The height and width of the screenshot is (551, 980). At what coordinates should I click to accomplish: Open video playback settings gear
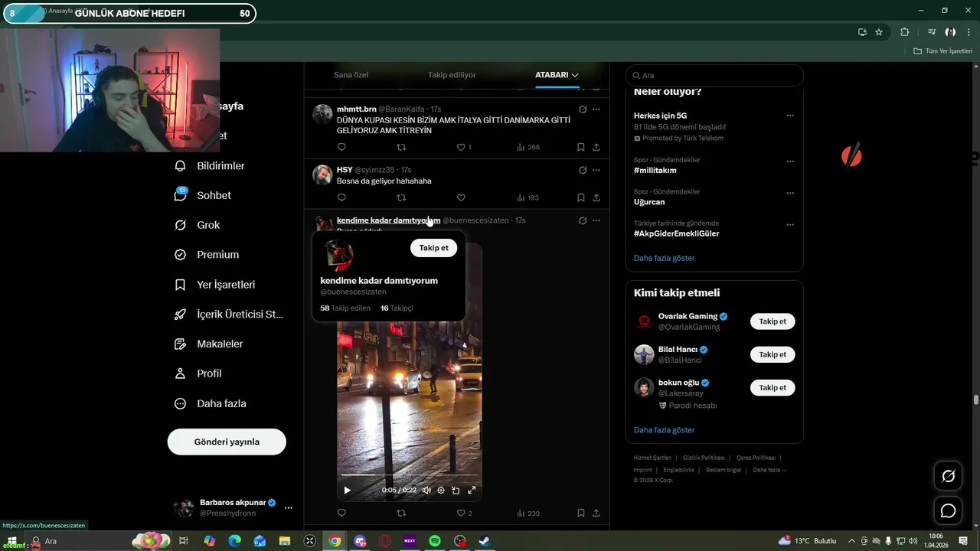(x=441, y=491)
